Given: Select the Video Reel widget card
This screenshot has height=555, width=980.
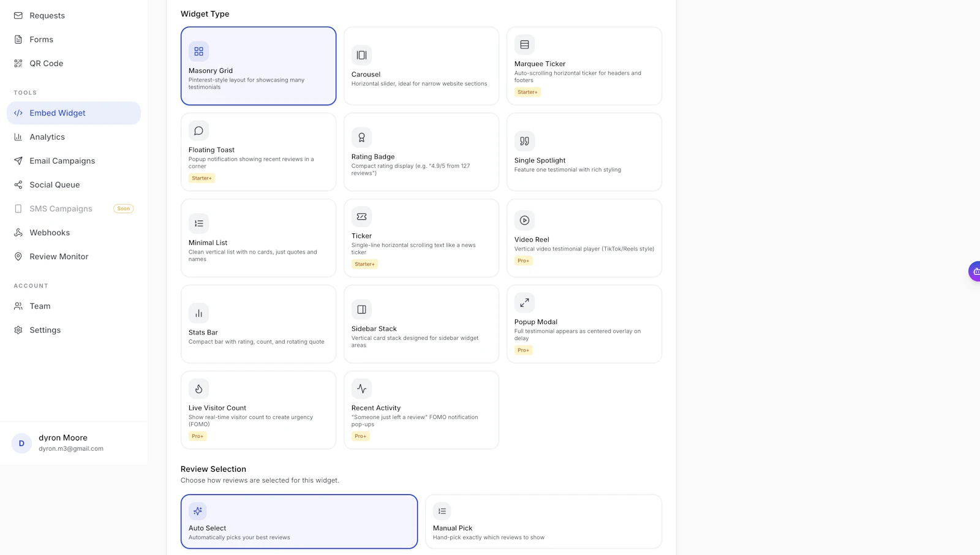Looking at the screenshot, I should click(x=584, y=238).
